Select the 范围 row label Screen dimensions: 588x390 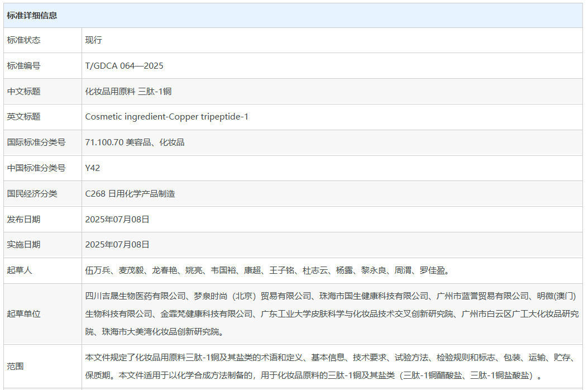click(15, 367)
